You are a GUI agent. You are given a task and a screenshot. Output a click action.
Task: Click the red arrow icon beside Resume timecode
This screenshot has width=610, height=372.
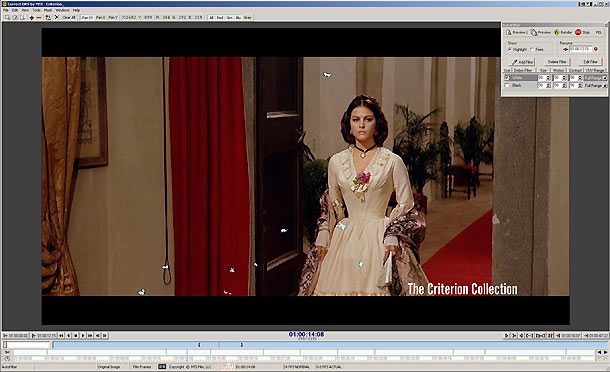[x=565, y=49]
